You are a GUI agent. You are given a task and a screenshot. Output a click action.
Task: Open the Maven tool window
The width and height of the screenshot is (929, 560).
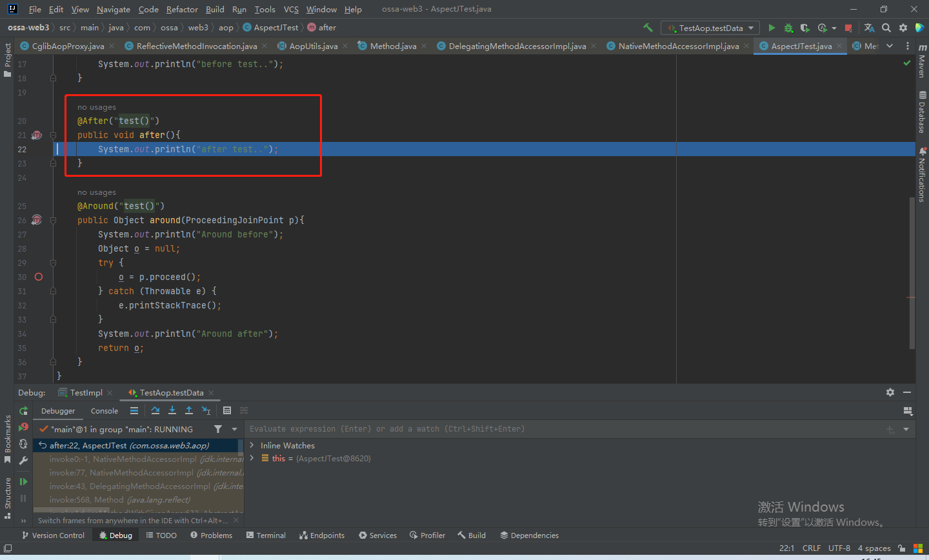click(922, 61)
